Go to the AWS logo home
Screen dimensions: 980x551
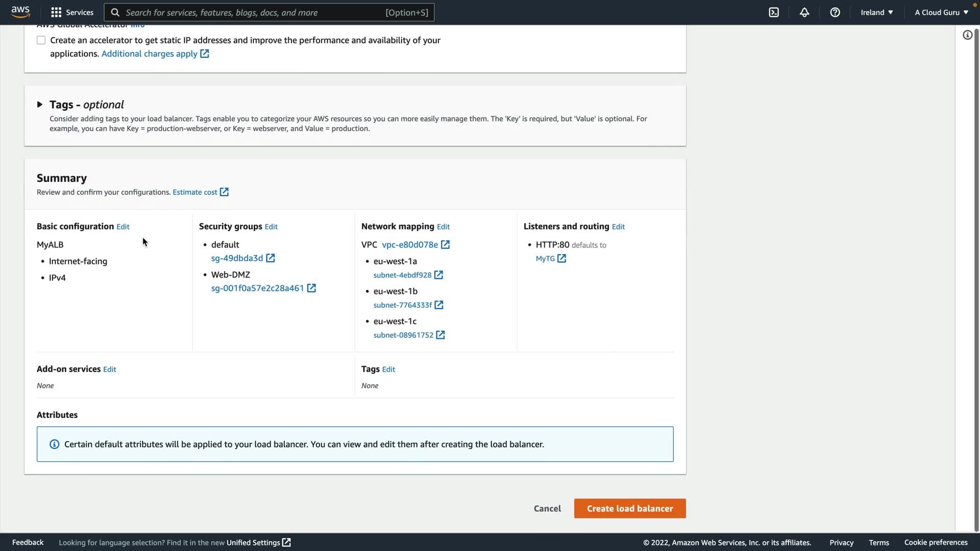(20, 11)
